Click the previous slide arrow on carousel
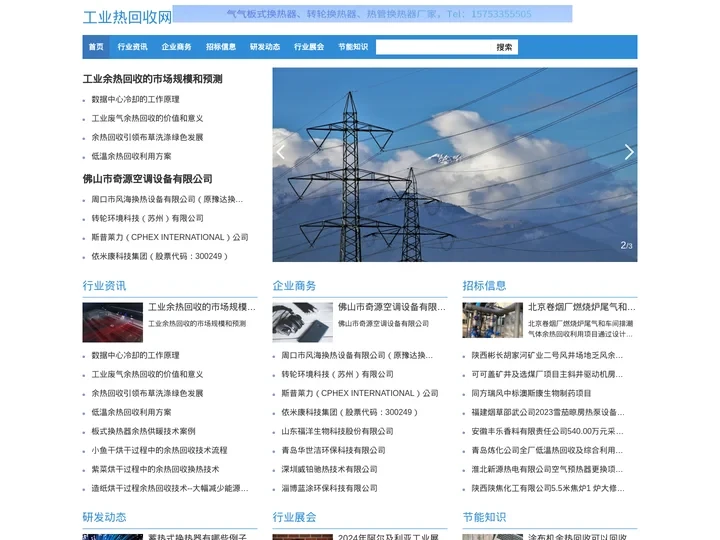The image size is (720, 540). tap(281, 152)
